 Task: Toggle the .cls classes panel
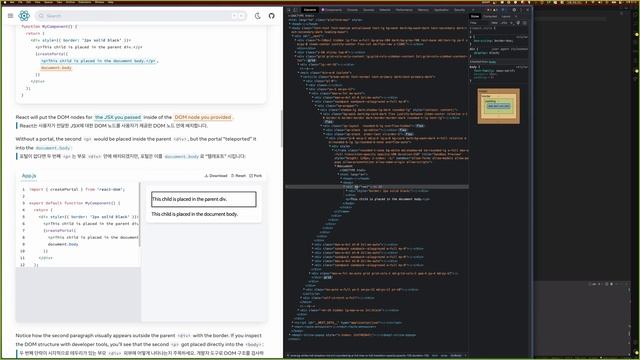click(504, 23)
